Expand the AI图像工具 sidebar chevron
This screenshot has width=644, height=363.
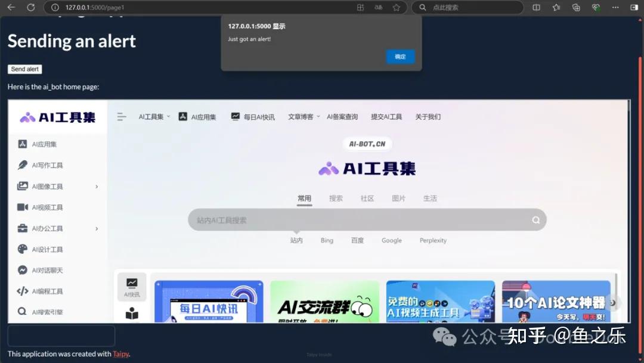(x=97, y=185)
